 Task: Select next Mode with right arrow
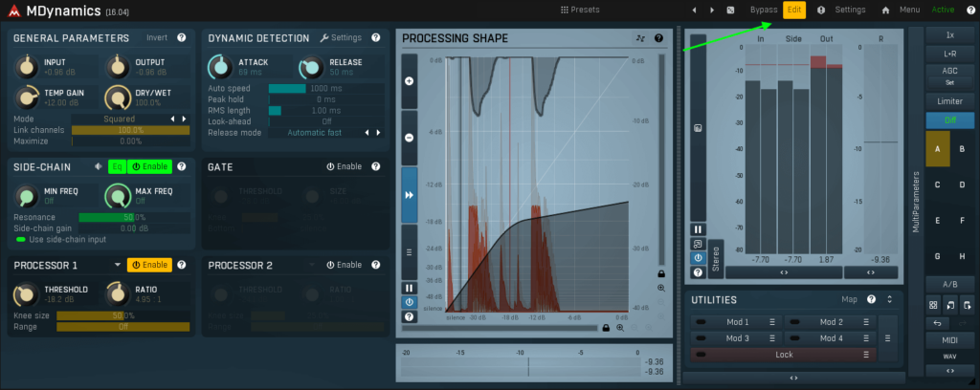coord(184,119)
